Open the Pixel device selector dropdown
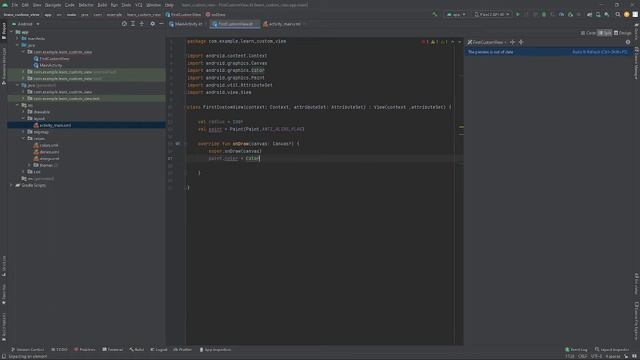 coord(491,14)
